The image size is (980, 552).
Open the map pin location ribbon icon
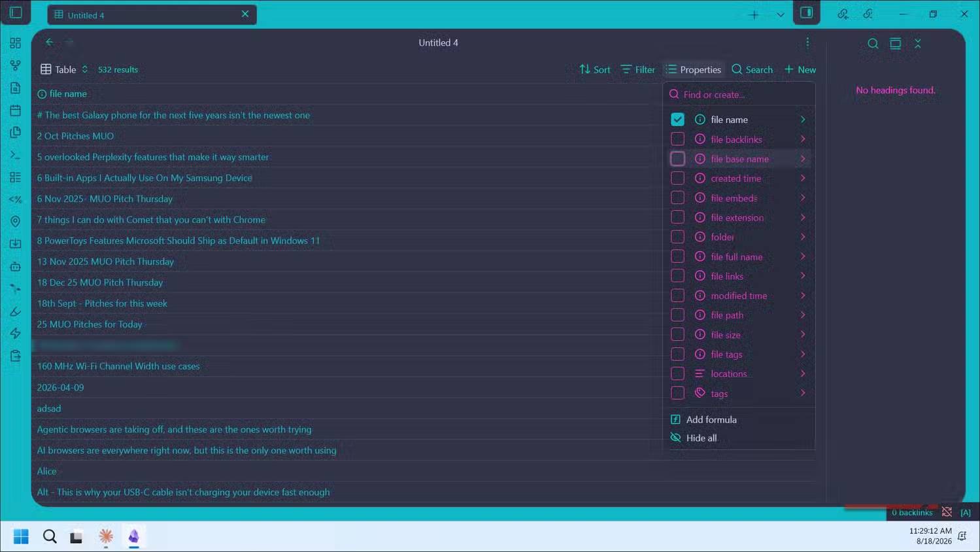click(16, 222)
